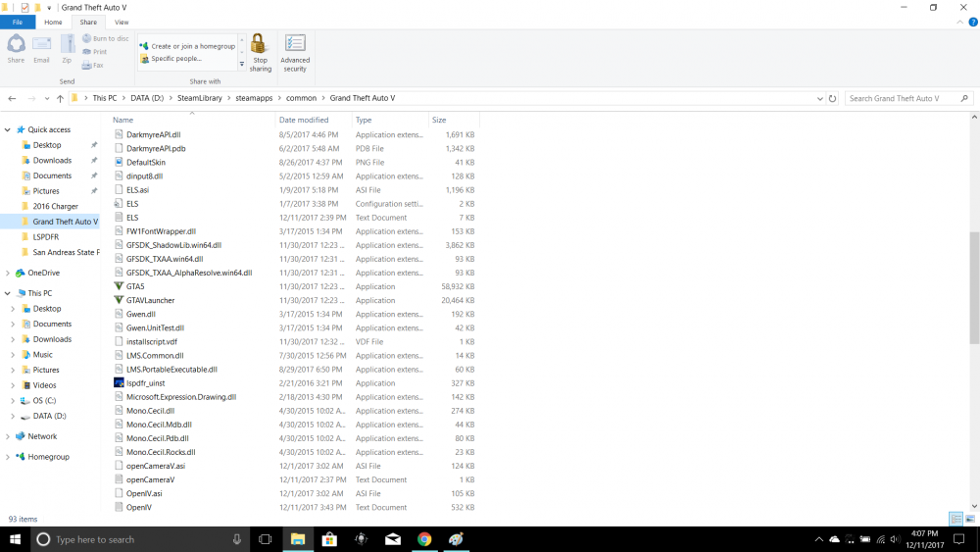Select Mono.Cecil.Rocks.dll file

coord(161,452)
